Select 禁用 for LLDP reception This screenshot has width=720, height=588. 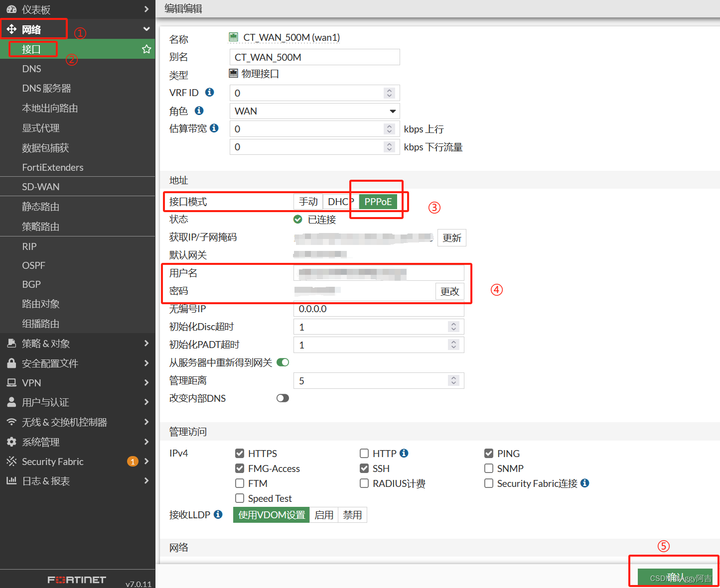point(352,515)
